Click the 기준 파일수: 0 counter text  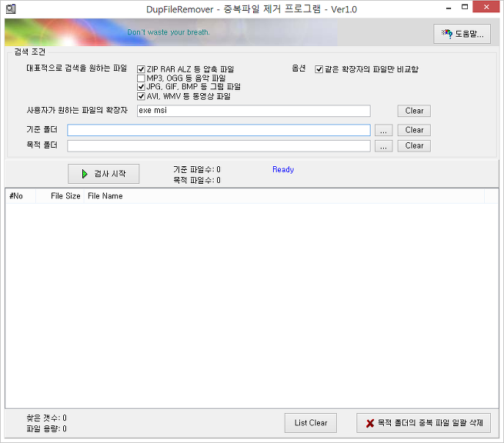click(x=197, y=169)
